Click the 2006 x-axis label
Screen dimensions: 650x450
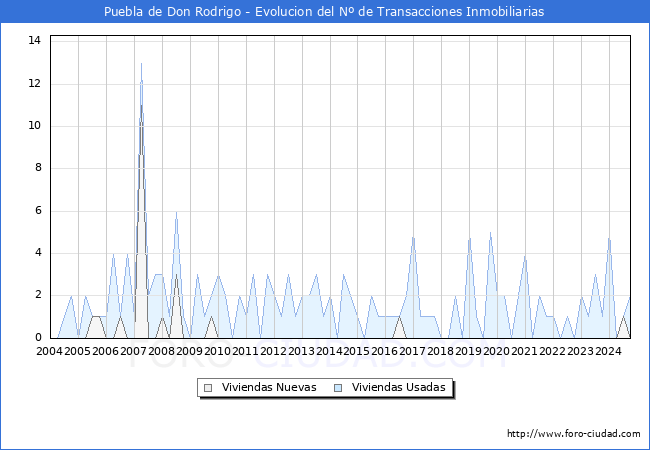tap(105, 351)
